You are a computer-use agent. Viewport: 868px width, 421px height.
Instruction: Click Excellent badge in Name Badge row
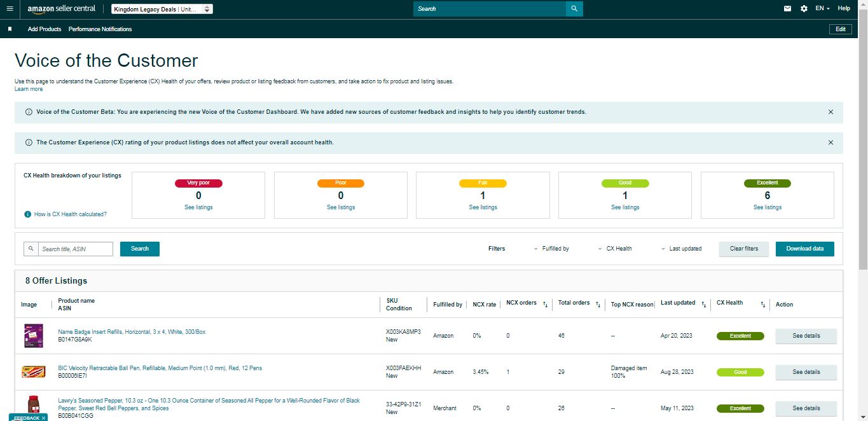tap(740, 336)
